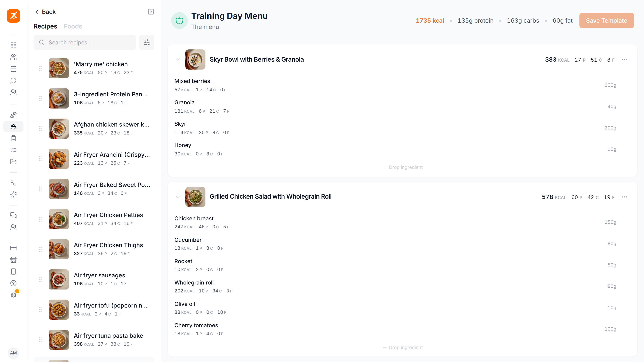Open the storefront icon in sidebar
Screen dimensions: 644x362
(13, 260)
